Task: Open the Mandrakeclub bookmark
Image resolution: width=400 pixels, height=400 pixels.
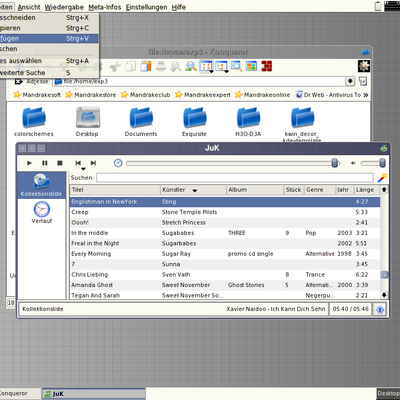Action: coord(146,95)
